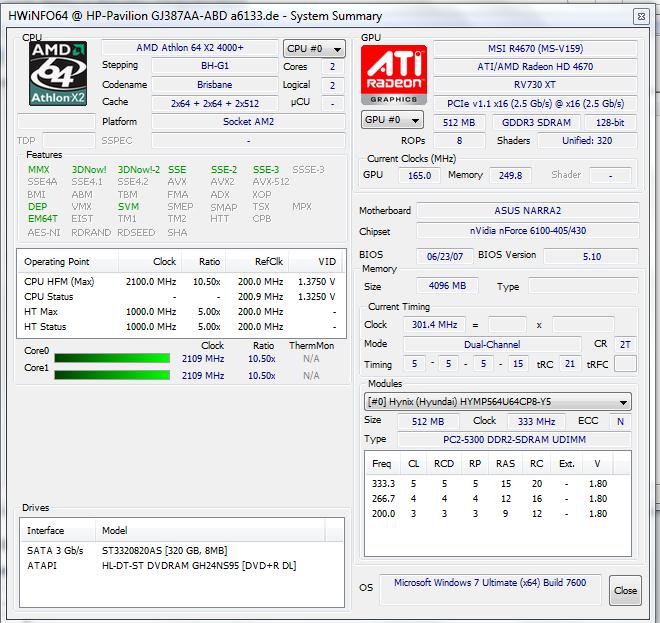The height and width of the screenshot is (623, 660).
Task: Click the module clock 333 MHz
Action: pyautogui.click(x=536, y=421)
